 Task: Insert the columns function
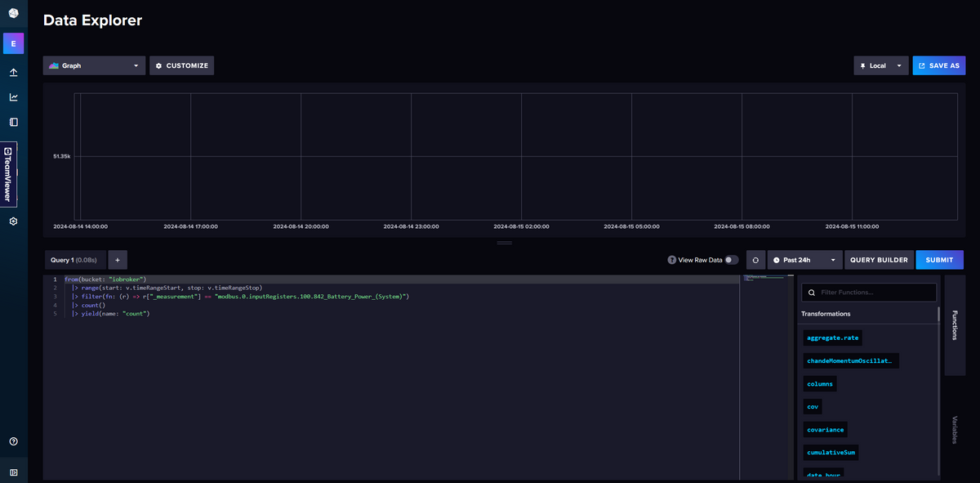820,383
